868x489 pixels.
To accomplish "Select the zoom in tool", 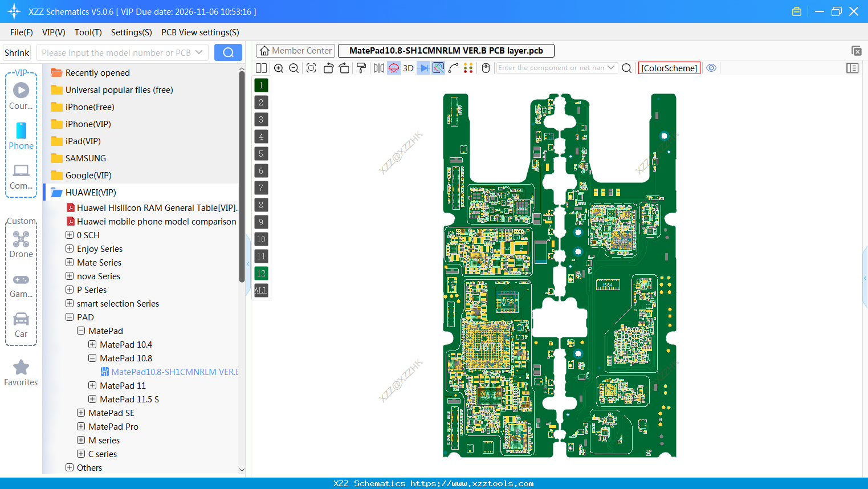I will pos(279,68).
